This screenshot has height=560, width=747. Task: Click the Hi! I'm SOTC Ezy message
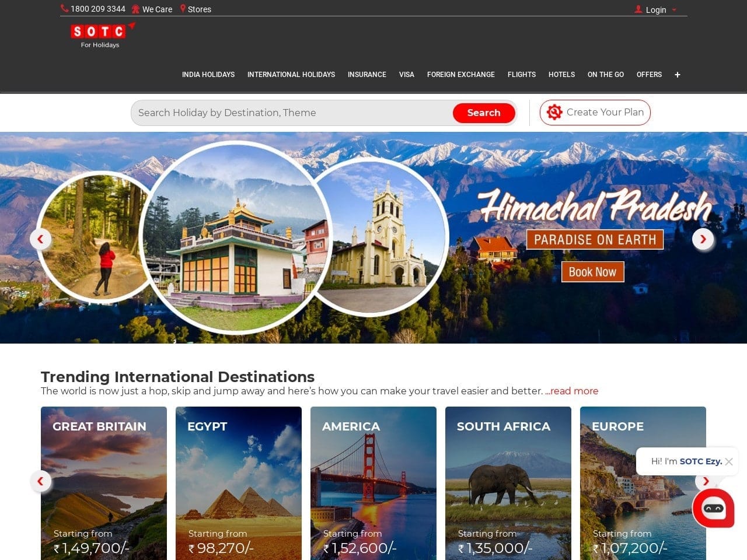[686, 461]
